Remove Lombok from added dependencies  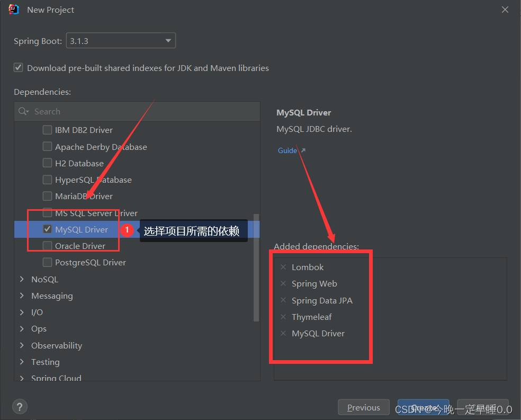tap(283, 267)
